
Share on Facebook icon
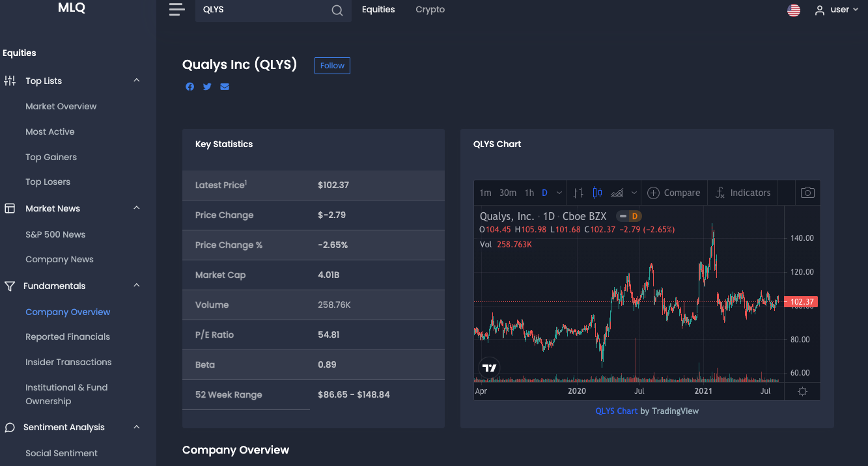coord(189,87)
